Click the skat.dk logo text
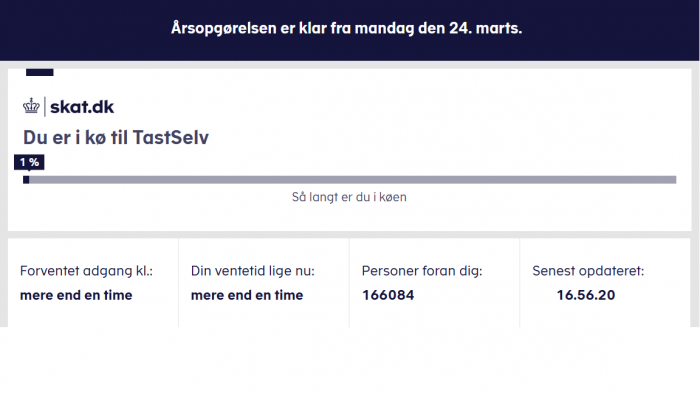 82,107
